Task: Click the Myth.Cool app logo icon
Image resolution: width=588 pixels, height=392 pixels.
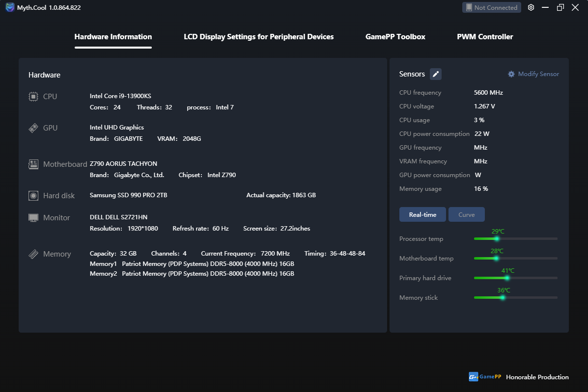Action: (x=10, y=7)
